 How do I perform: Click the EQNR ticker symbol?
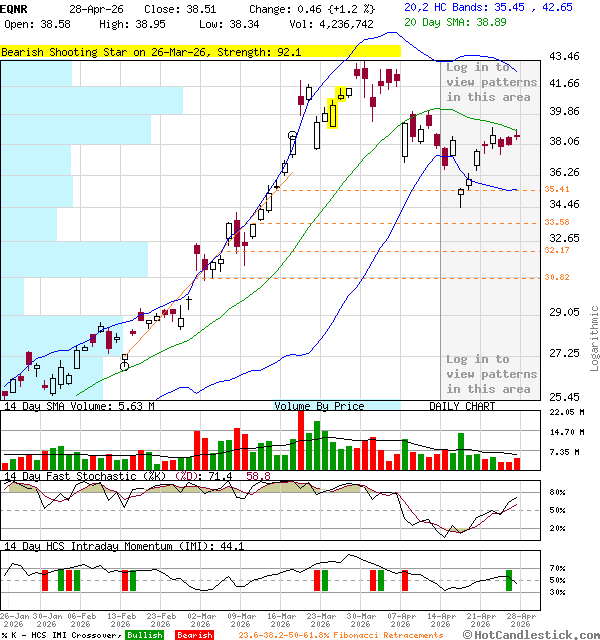point(15,8)
